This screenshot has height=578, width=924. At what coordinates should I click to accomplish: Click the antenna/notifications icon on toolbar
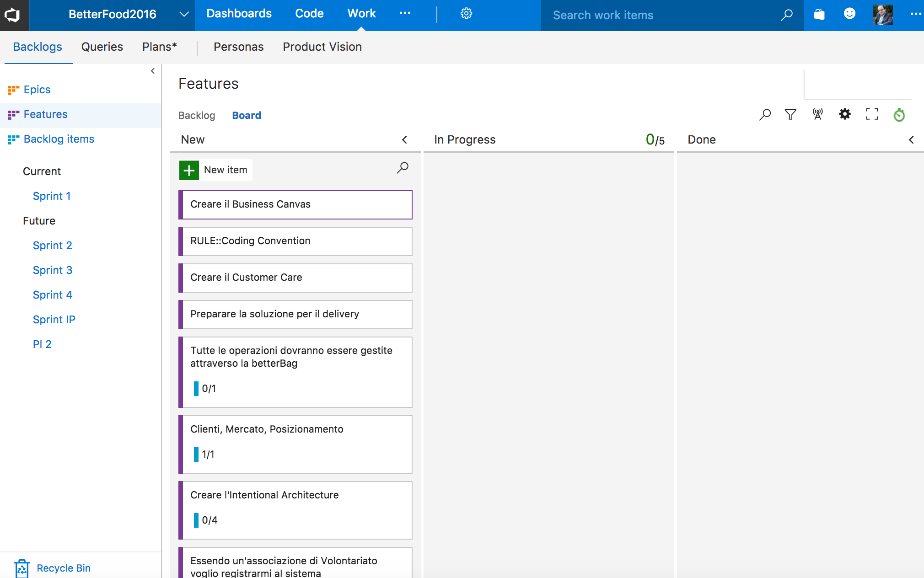817,114
